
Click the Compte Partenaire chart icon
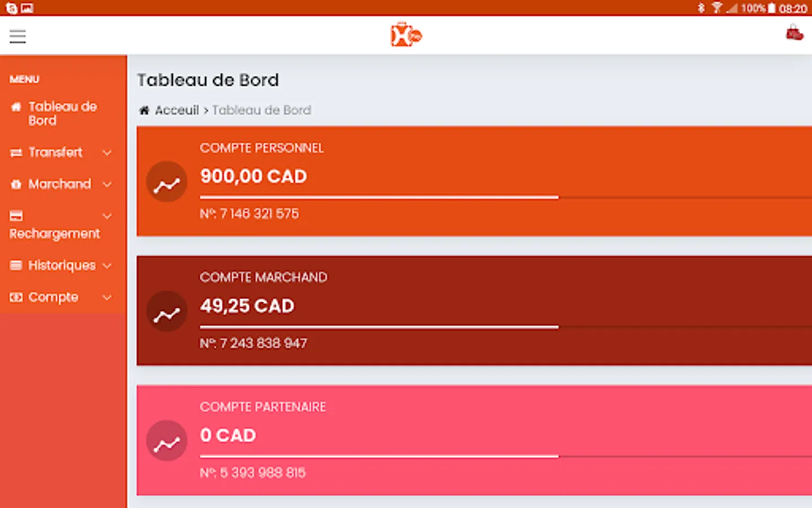(167, 441)
